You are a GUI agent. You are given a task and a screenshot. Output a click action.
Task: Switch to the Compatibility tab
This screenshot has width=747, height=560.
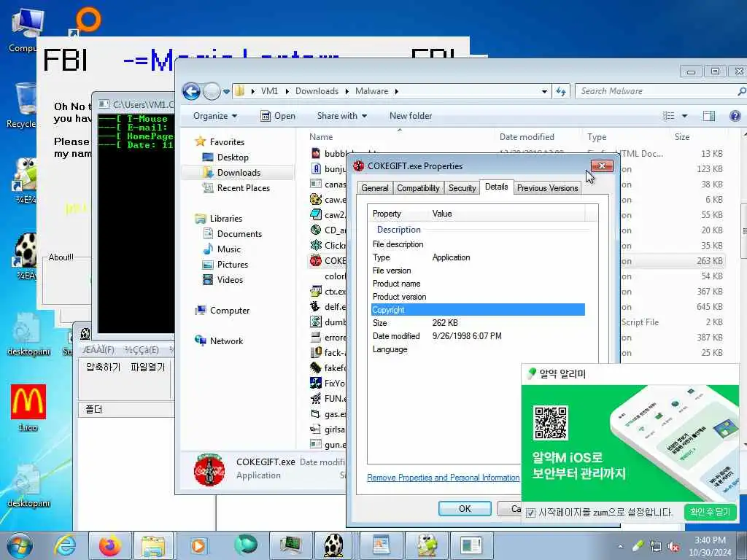point(418,188)
